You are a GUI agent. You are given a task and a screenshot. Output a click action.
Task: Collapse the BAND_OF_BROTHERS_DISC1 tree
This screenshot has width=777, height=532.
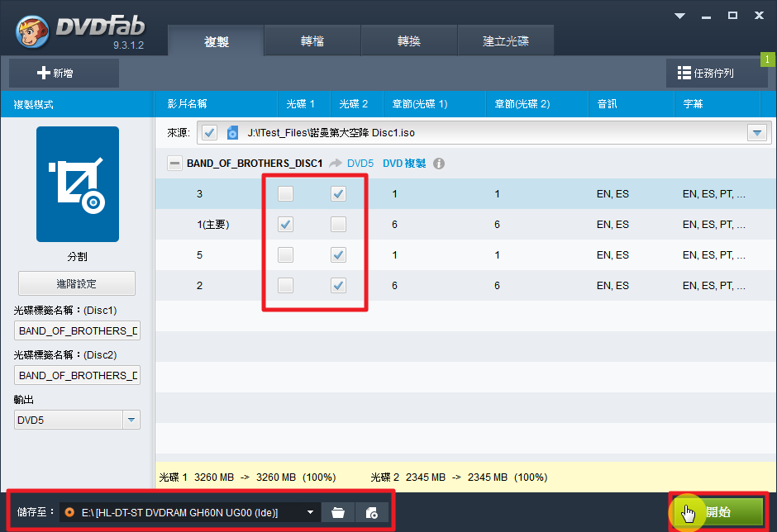click(x=174, y=164)
